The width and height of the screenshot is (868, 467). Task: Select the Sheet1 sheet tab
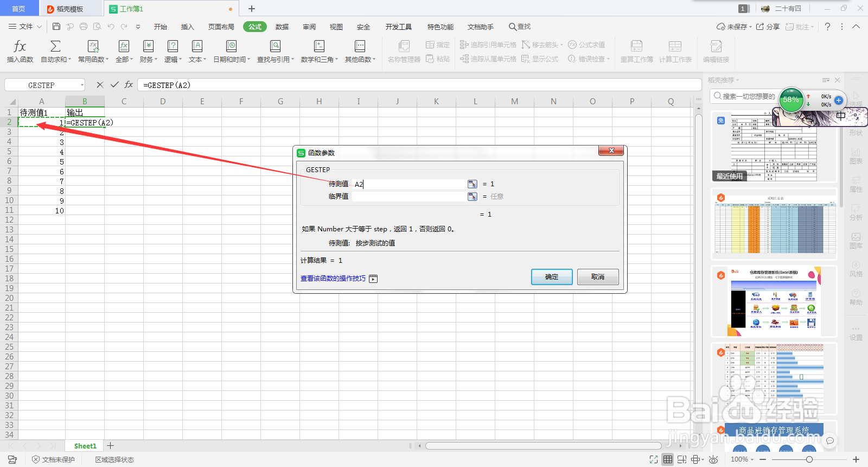click(x=85, y=446)
